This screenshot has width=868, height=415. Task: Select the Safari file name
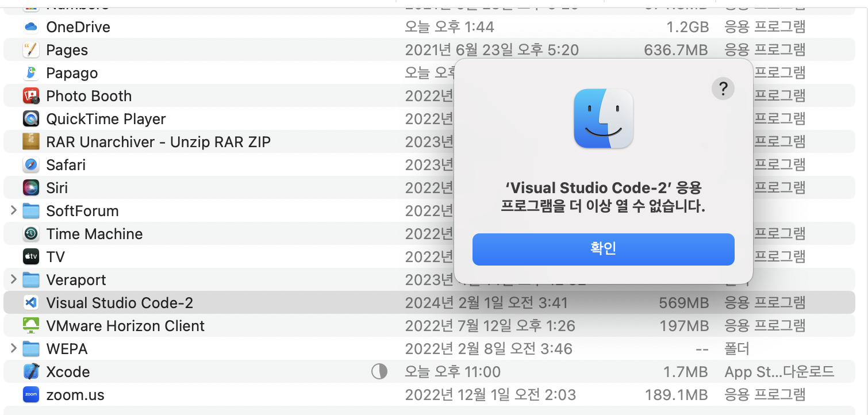click(66, 165)
